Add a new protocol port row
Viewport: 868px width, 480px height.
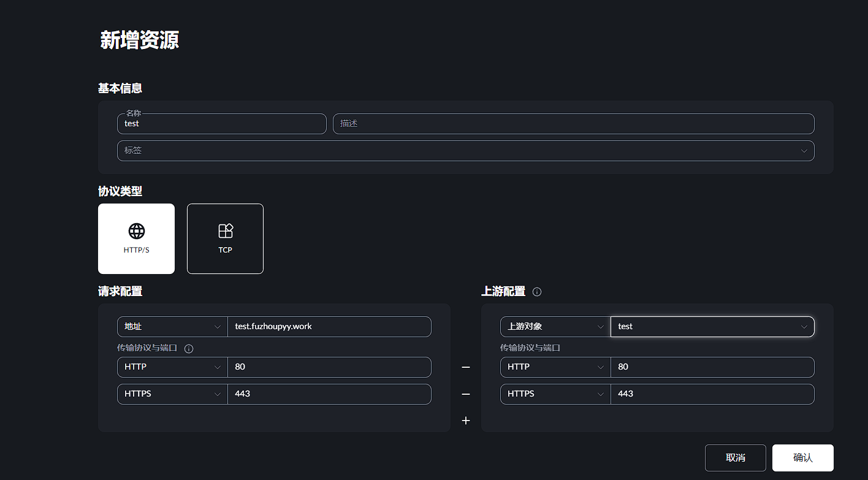[x=466, y=421]
